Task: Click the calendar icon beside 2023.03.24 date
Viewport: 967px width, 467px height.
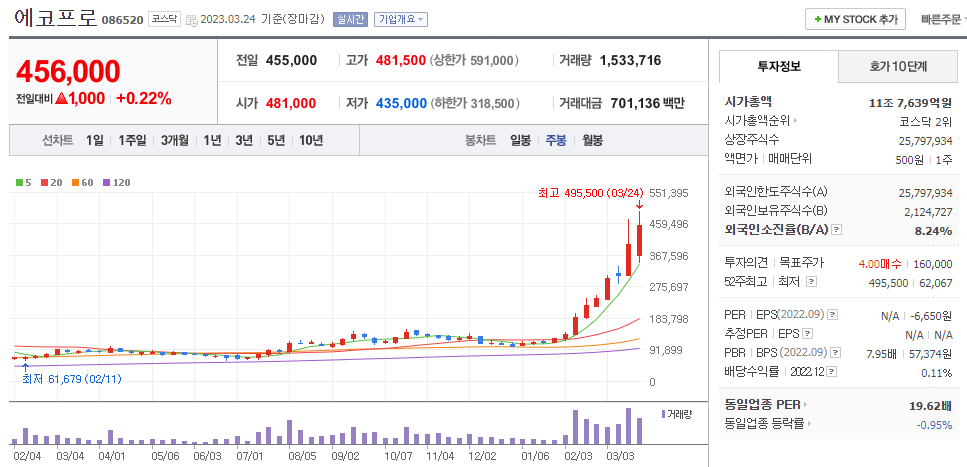Action: pos(192,20)
